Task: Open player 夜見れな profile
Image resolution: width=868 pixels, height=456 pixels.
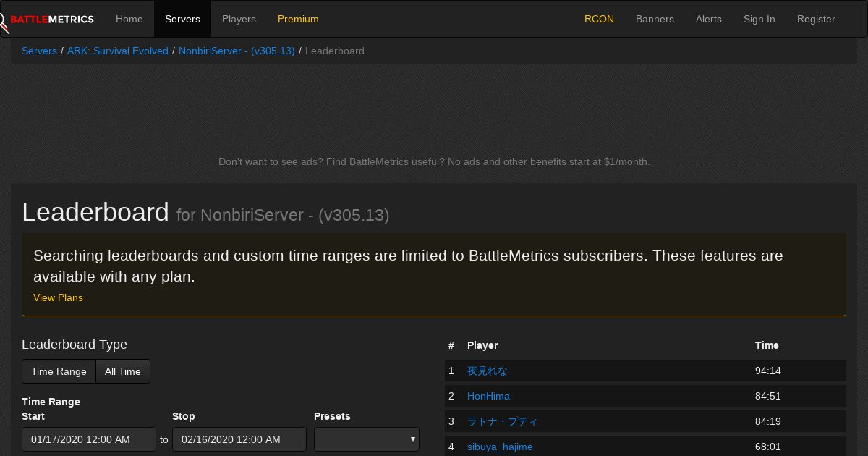Action: [x=488, y=371]
